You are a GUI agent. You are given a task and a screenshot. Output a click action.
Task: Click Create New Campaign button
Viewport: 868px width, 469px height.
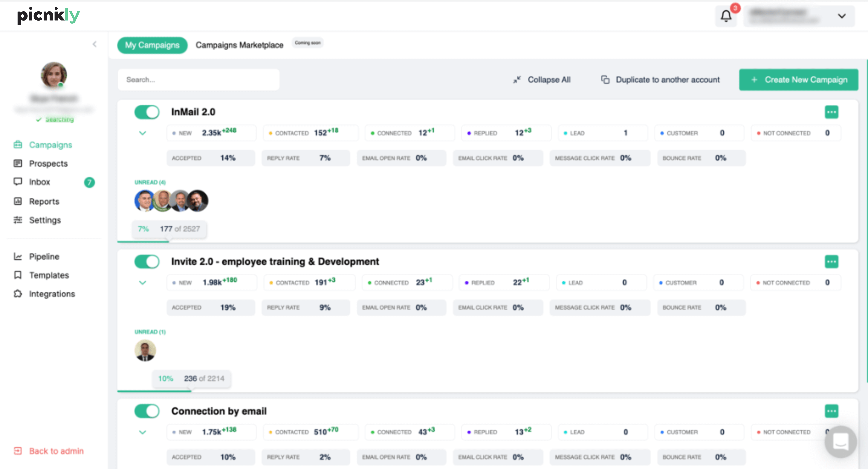[x=798, y=80]
